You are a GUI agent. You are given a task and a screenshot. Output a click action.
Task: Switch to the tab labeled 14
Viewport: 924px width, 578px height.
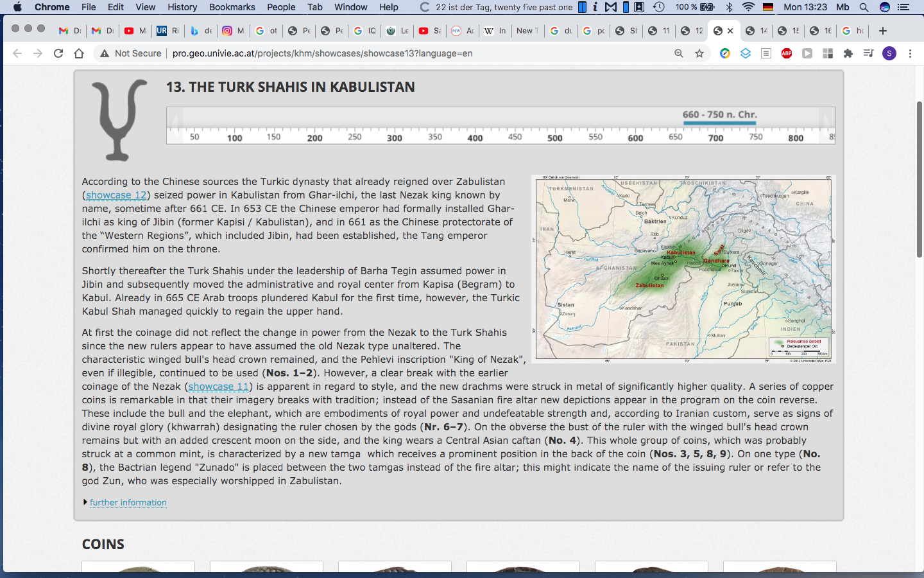click(x=757, y=30)
